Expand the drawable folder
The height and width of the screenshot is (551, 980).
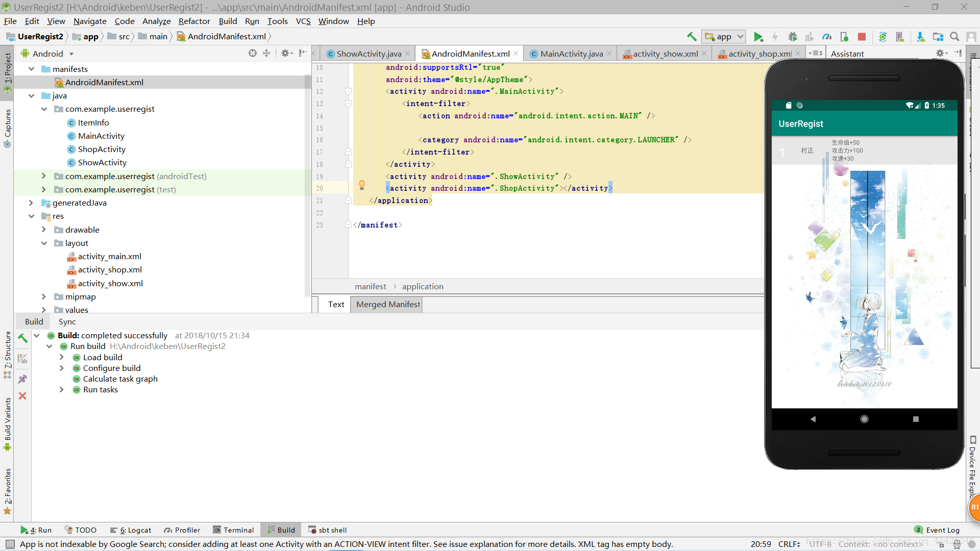[44, 230]
